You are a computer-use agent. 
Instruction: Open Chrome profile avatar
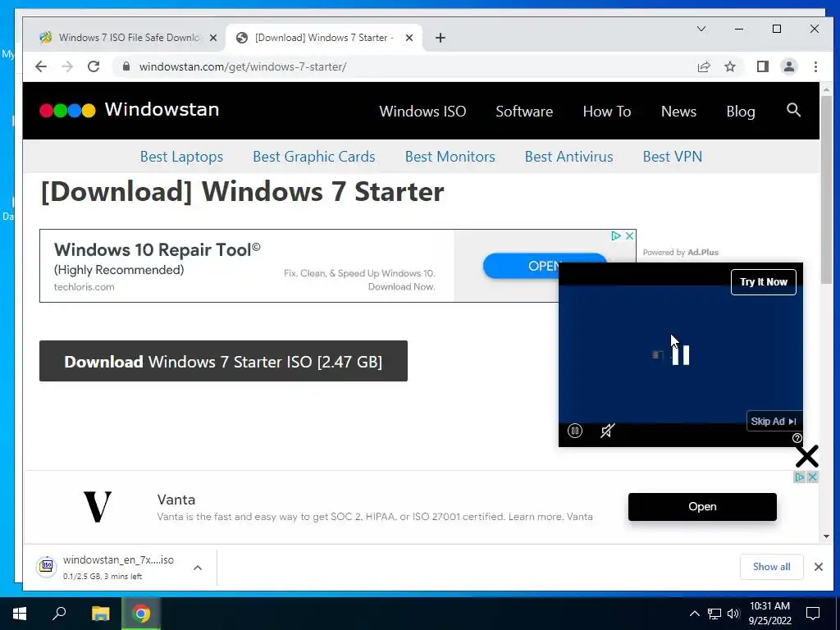point(788,66)
